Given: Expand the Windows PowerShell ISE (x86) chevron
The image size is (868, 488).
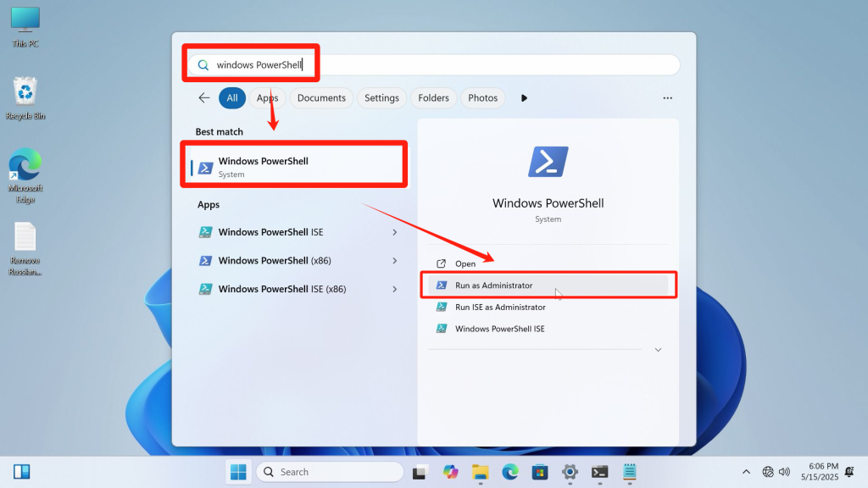Looking at the screenshot, I should (x=395, y=289).
